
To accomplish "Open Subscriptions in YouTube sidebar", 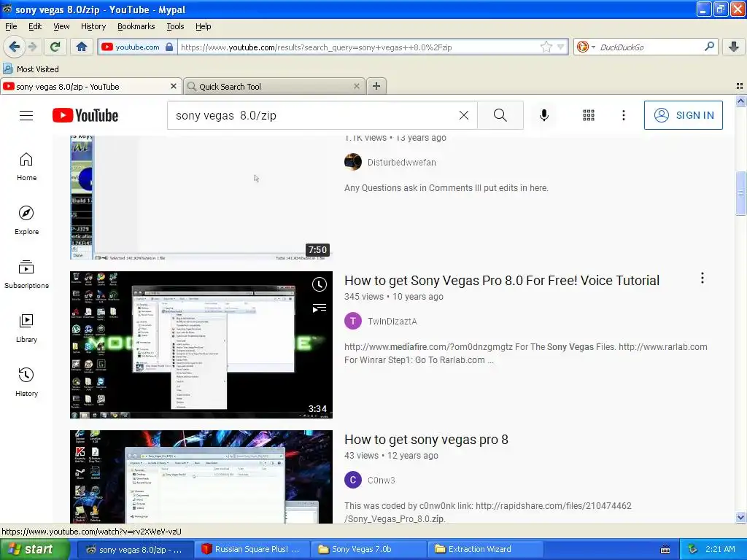I will [26, 274].
